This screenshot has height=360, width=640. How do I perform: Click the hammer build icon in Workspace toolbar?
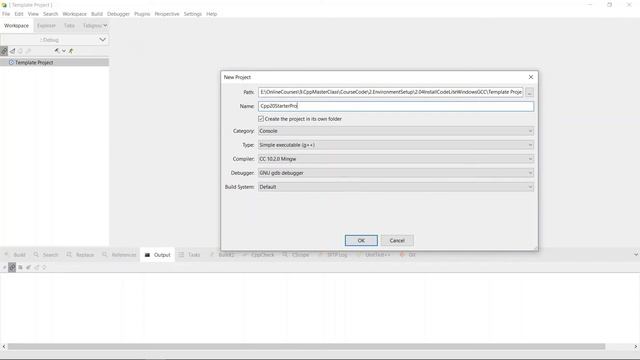tap(57, 51)
